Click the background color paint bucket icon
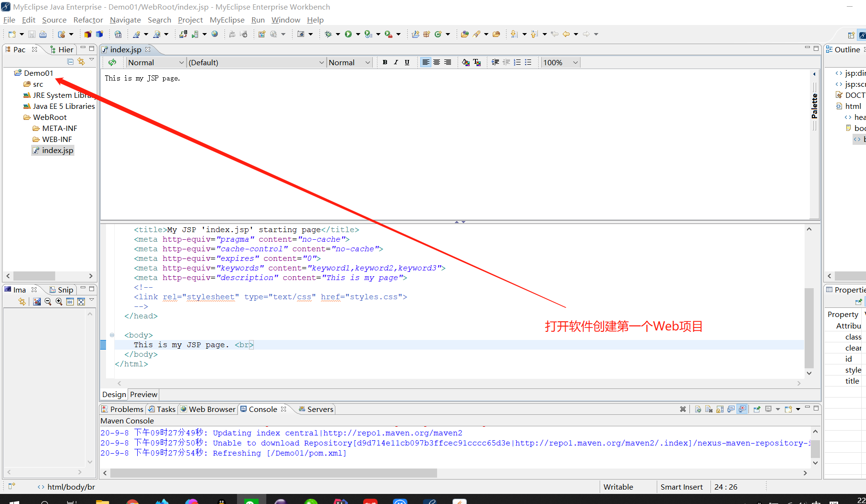The width and height of the screenshot is (866, 504). tap(465, 62)
